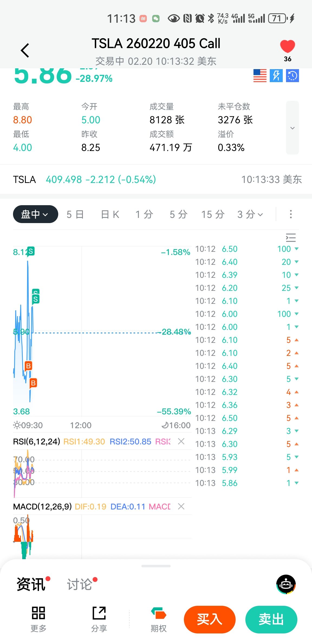
Task: Open the three-dot chart options menu
Action: point(291,214)
